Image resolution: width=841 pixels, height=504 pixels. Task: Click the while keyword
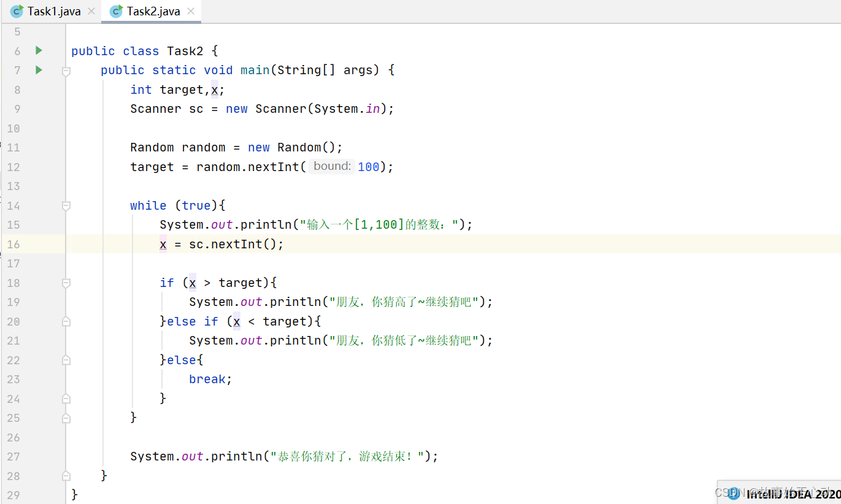pyautogui.click(x=148, y=205)
